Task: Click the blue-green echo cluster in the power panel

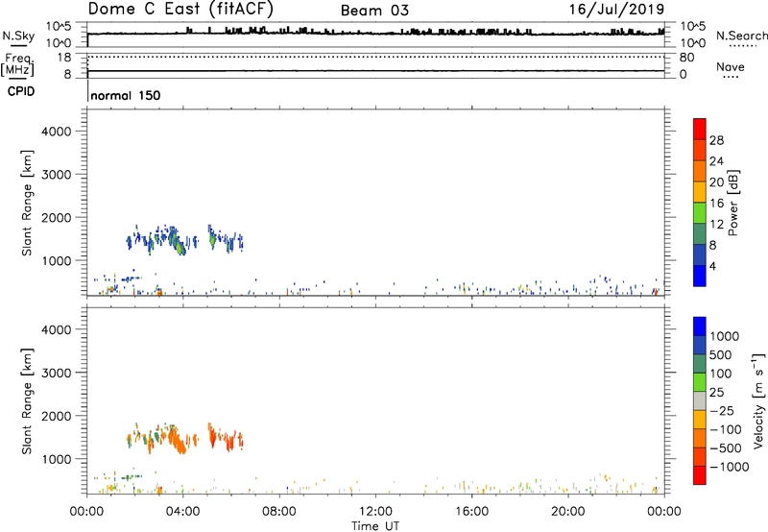Action: 185,240
